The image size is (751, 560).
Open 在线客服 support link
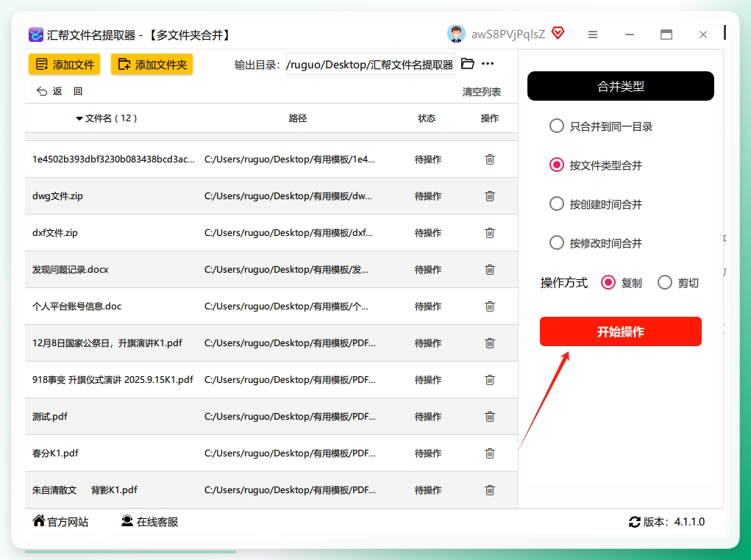(x=149, y=522)
